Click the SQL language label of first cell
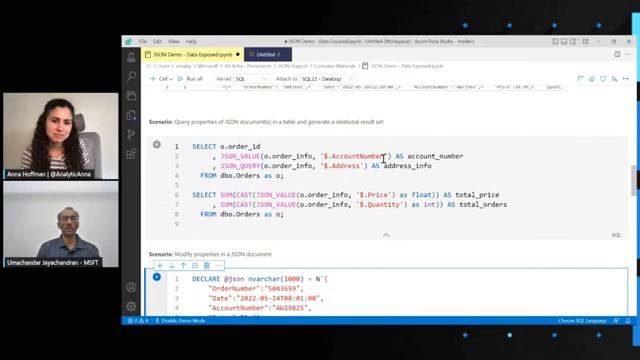This screenshot has width=640, height=360. point(616,235)
